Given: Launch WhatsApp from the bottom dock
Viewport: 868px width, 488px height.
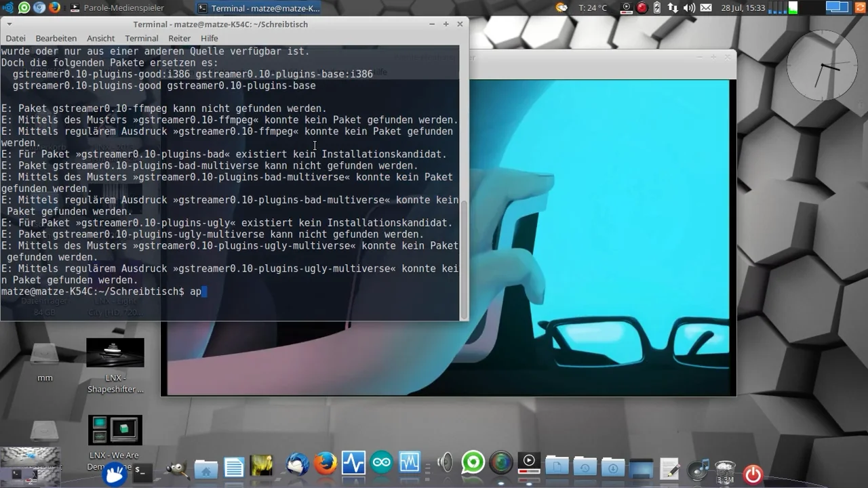Looking at the screenshot, I should coord(473,464).
